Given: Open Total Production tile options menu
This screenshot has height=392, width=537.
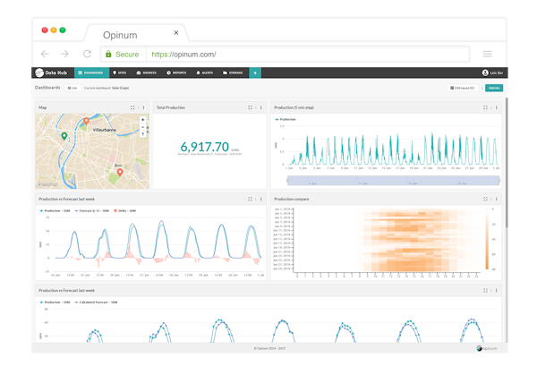Looking at the screenshot, I should pos(261,107).
